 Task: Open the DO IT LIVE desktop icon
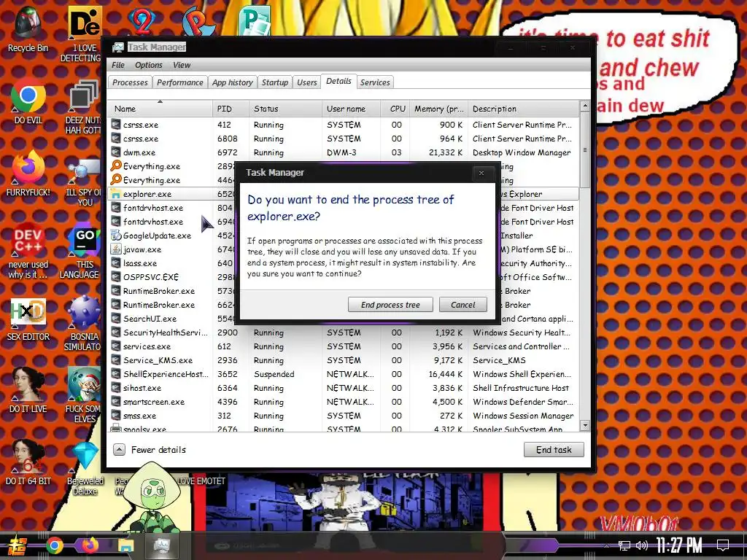[28, 389]
